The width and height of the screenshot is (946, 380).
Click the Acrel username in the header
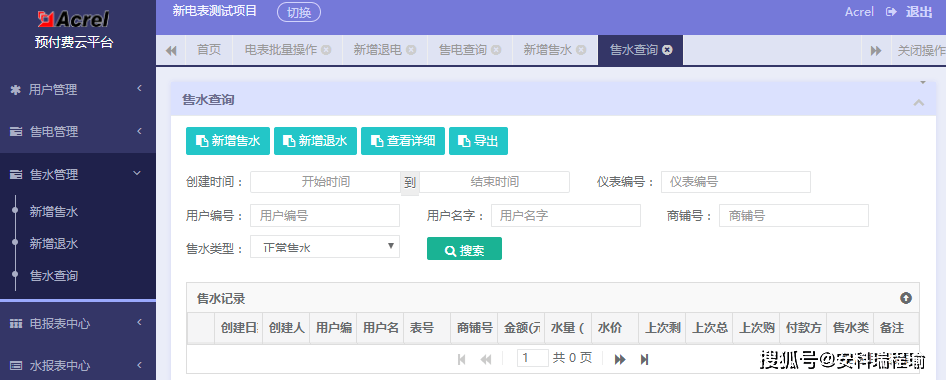tap(859, 12)
